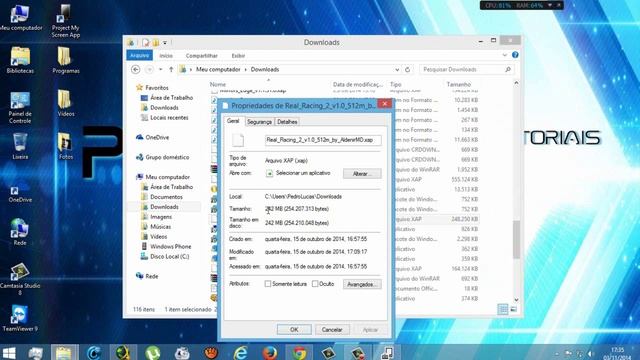Click Cancelar in properties dialog
Image resolution: width=640 pixels, height=360 pixels.
tap(332, 329)
